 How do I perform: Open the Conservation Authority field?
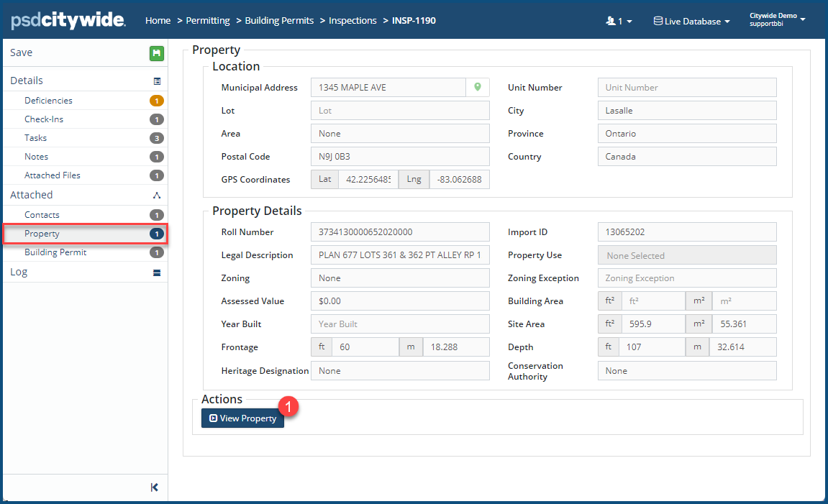[x=687, y=370]
